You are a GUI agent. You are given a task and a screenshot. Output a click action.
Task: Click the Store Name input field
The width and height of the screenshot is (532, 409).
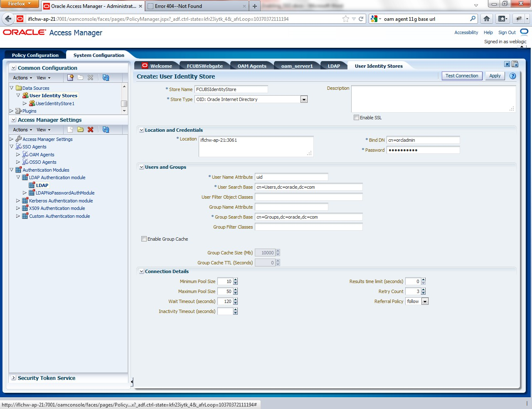[x=231, y=89]
